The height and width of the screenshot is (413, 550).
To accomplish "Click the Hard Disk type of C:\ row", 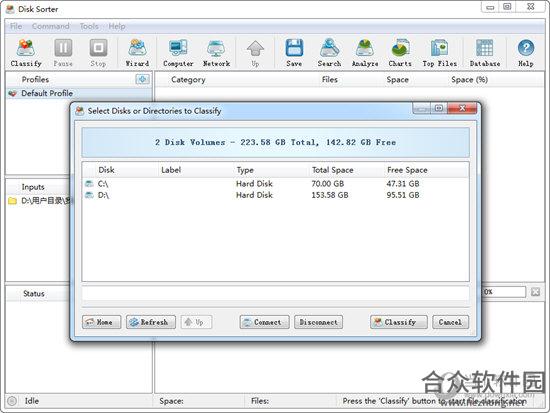I will click(x=254, y=184).
